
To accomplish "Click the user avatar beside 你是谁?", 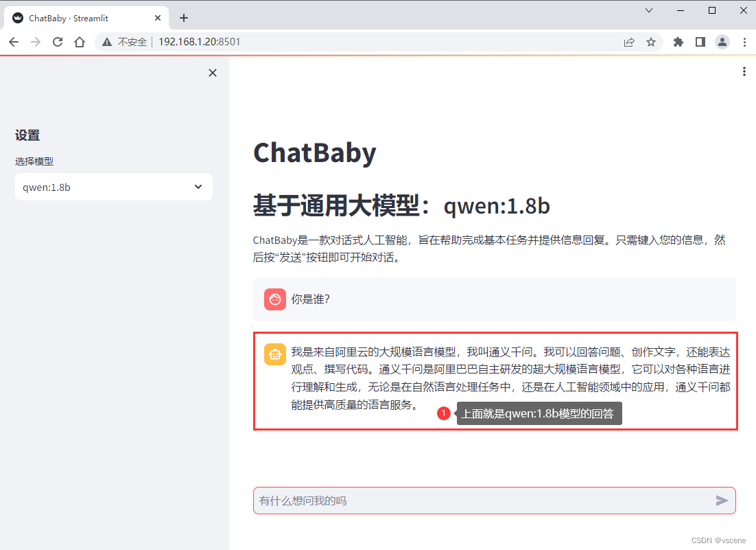I will pyautogui.click(x=275, y=299).
